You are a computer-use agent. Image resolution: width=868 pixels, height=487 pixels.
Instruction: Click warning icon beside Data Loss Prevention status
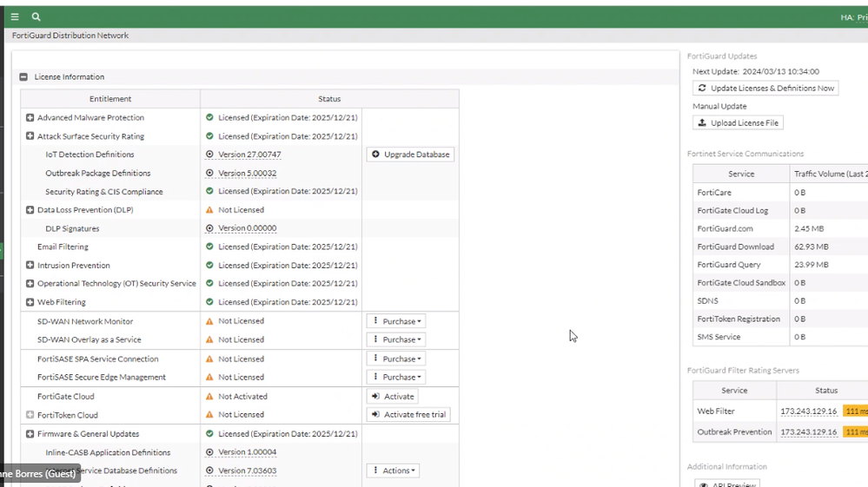(x=209, y=210)
